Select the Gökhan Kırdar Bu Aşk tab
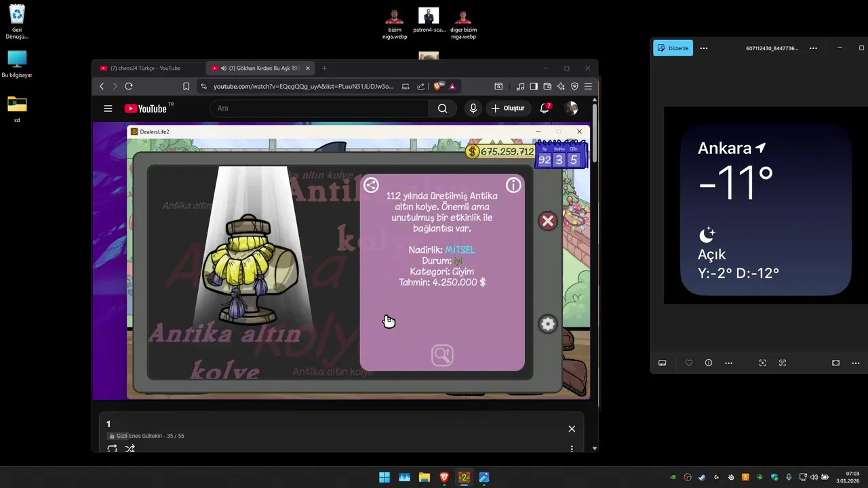Viewport: 868px width, 488px height. tap(260, 68)
